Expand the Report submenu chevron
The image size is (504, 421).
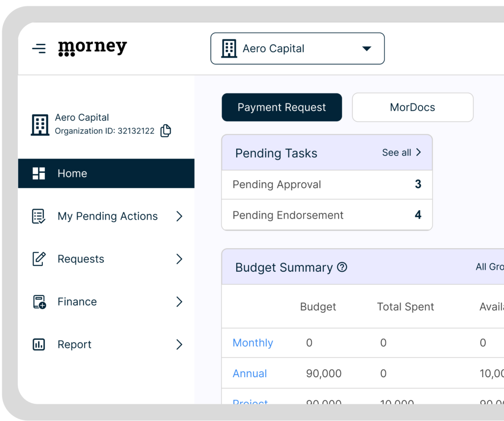click(179, 345)
